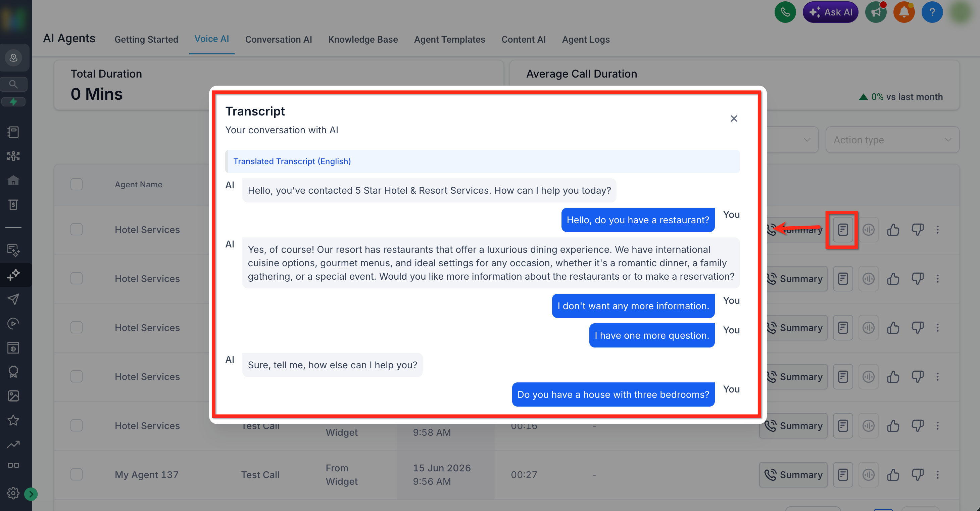Open more options for My Agent 137 row
980x511 pixels.
937,474
